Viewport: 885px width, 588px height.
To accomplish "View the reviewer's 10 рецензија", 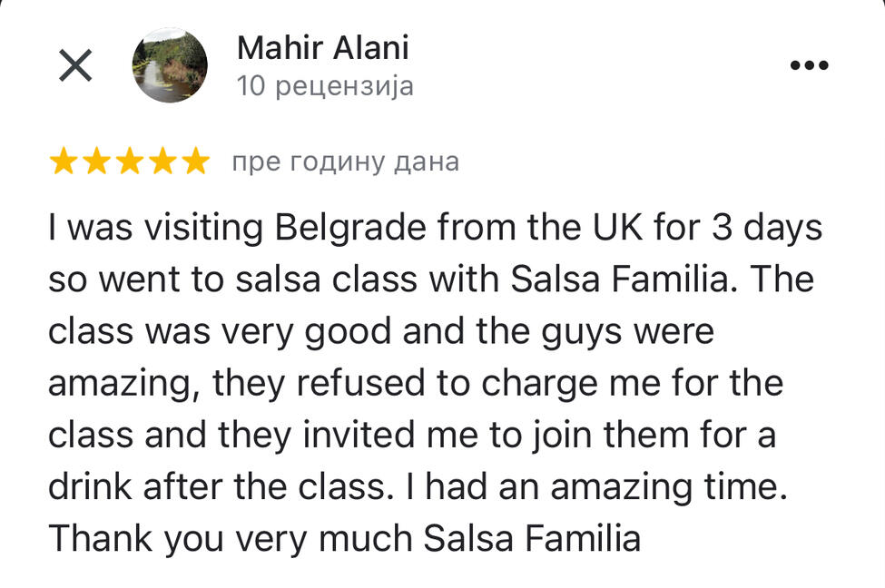I will [324, 86].
